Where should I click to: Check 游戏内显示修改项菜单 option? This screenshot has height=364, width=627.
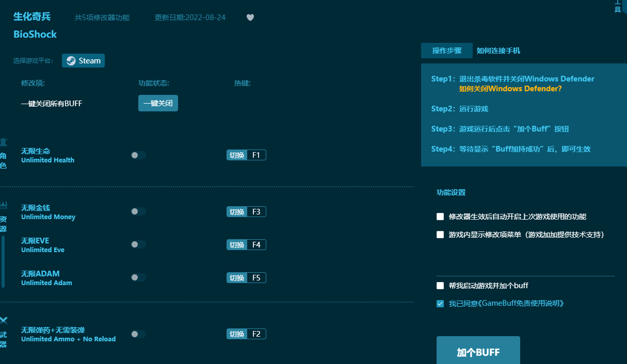[440, 234]
